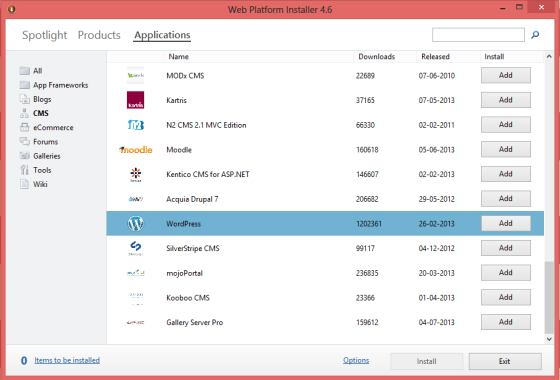
Task: Click the Acquia Drupal 7 logo
Action: click(x=136, y=199)
